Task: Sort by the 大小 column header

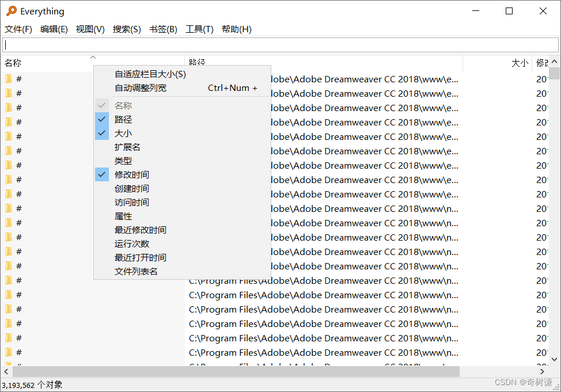Action: tap(497, 63)
